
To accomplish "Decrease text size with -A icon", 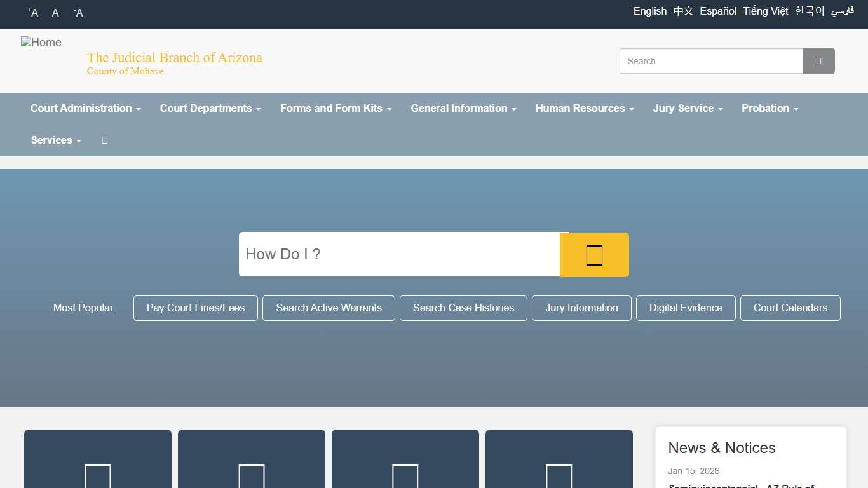I will 78,13.
